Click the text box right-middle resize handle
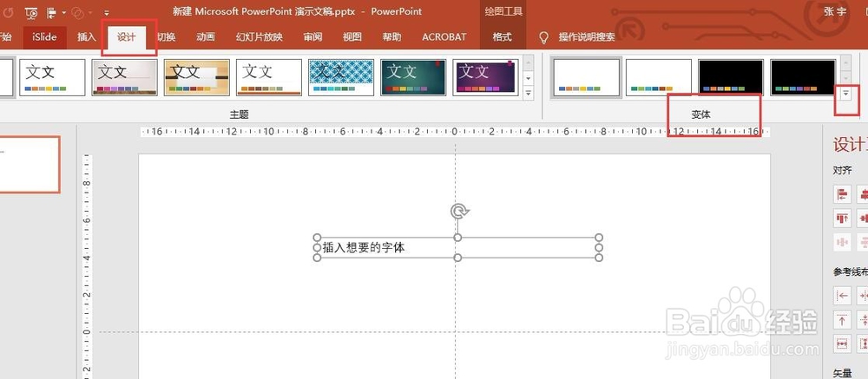The image size is (868, 379). 598,247
